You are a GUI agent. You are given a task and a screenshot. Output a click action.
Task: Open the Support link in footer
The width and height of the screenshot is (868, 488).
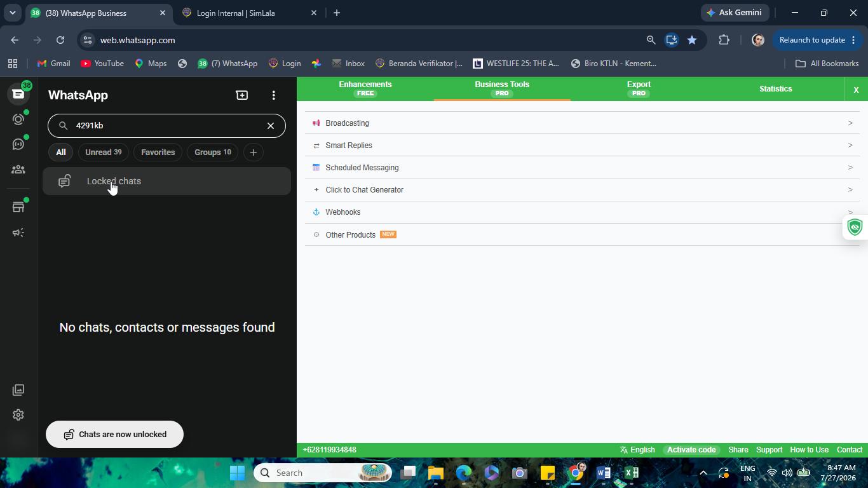tap(769, 450)
